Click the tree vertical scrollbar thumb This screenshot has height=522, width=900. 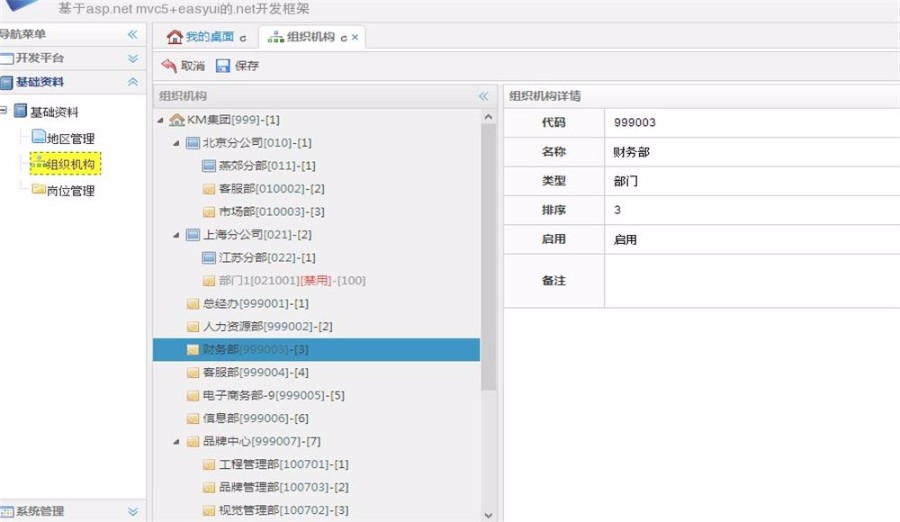coord(488,257)
